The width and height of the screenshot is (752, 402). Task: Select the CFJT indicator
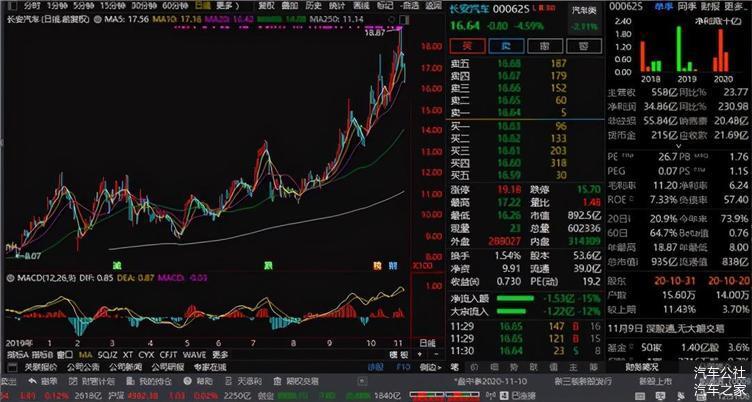click(x=168, y=355)
